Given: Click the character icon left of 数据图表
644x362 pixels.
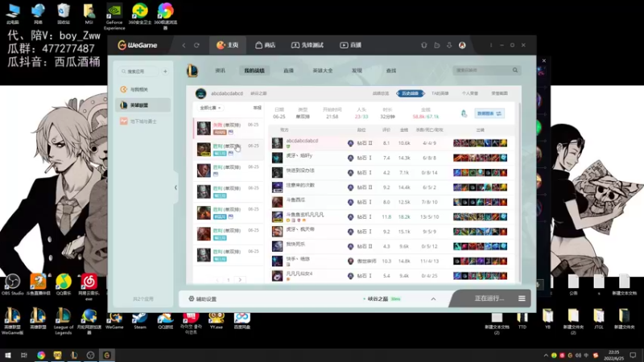Looking at the screenshot, I should (464, 113).
